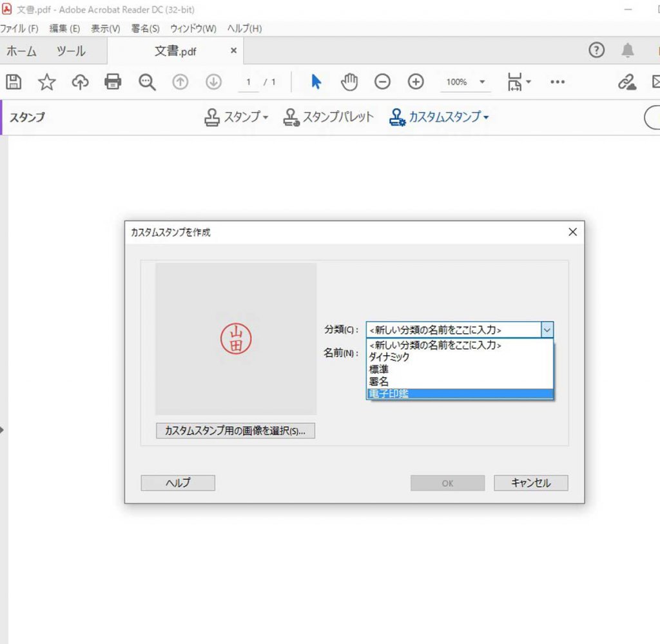Click the current page number field
Screen dimensions: 660x644
coord(248,82)
